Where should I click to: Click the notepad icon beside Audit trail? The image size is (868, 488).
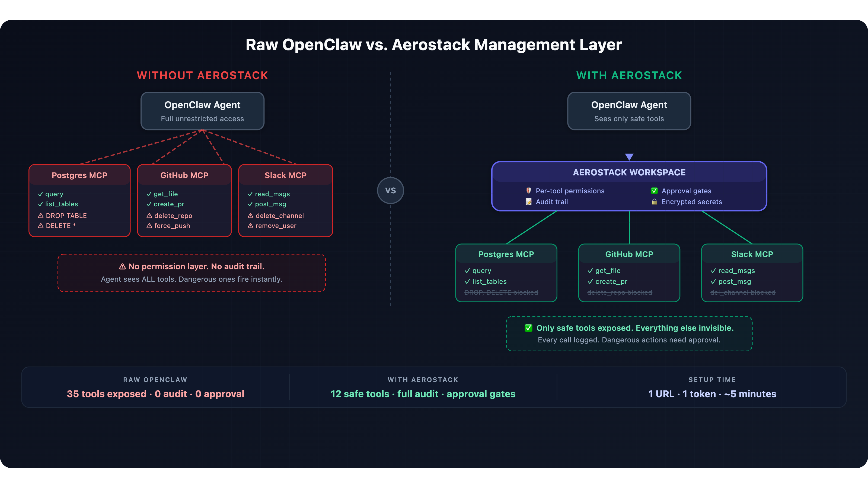(528, 202)
